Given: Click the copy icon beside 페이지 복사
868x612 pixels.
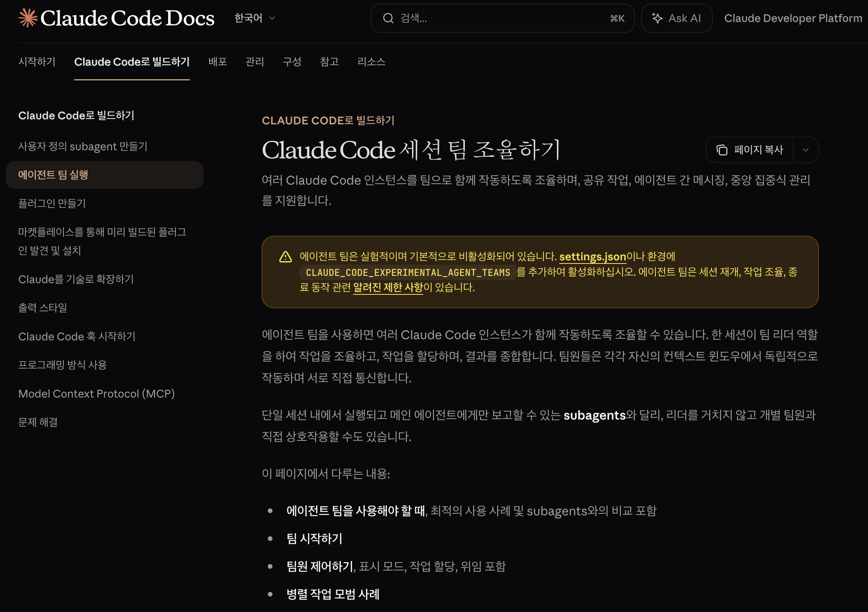Looking at the screenshot, I should (x=722, y=150).
